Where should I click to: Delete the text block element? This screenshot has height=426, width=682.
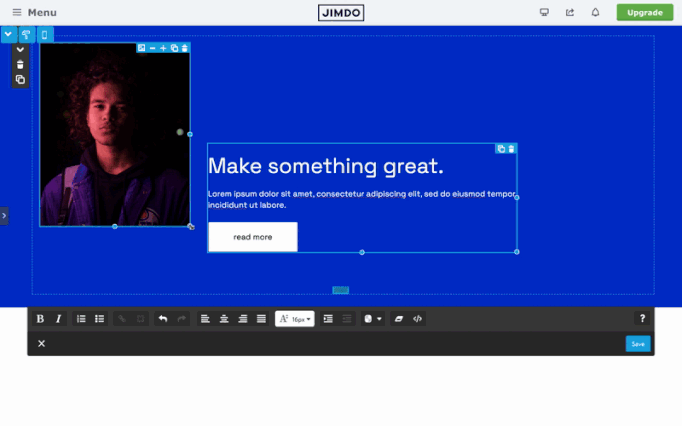(x=512, y=149)
